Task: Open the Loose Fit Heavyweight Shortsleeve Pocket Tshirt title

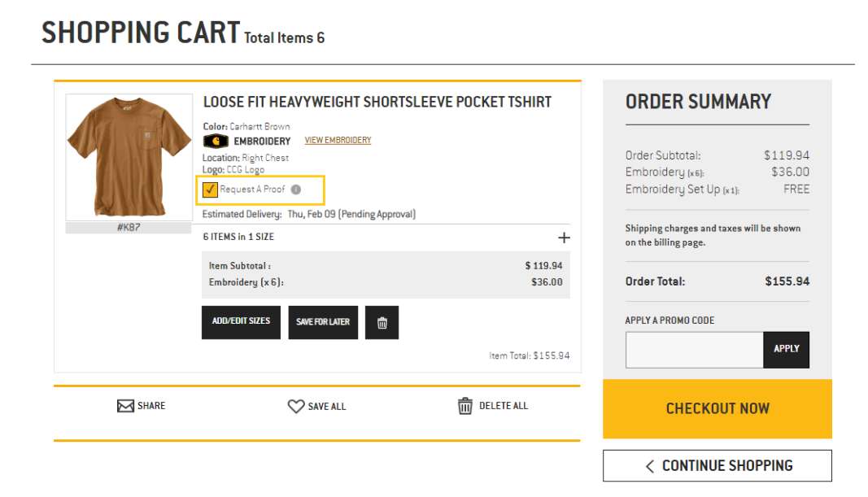Action: [x=377, y=102]
